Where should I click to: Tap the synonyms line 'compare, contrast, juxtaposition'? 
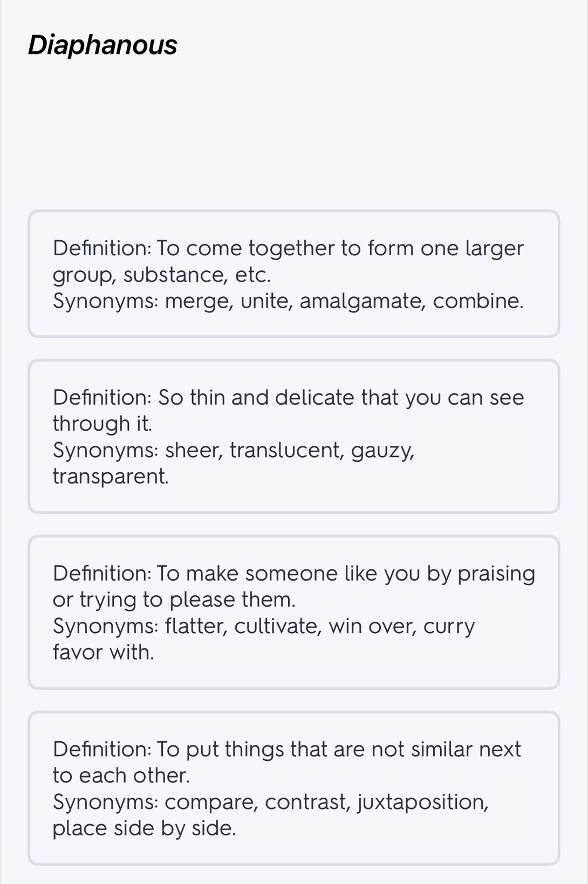pos(271,815)
